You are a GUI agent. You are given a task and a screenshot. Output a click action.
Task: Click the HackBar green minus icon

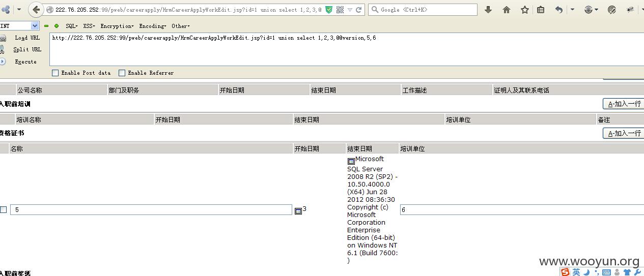click(x=46, y=26)
